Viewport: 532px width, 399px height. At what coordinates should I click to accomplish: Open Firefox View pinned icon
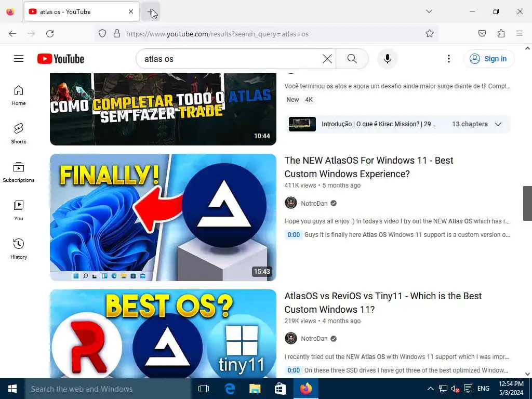coord(10,12)
